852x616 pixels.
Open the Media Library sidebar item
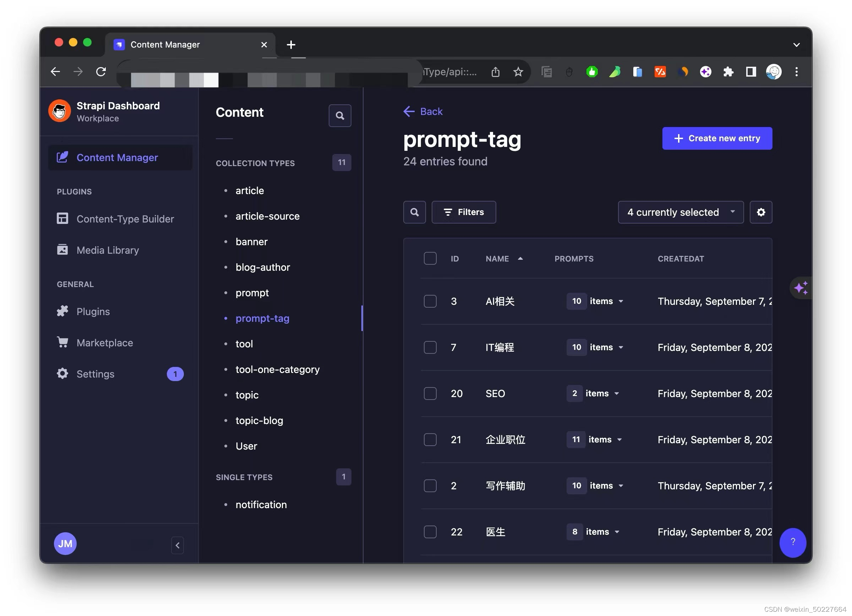click(x=108, y=250)
